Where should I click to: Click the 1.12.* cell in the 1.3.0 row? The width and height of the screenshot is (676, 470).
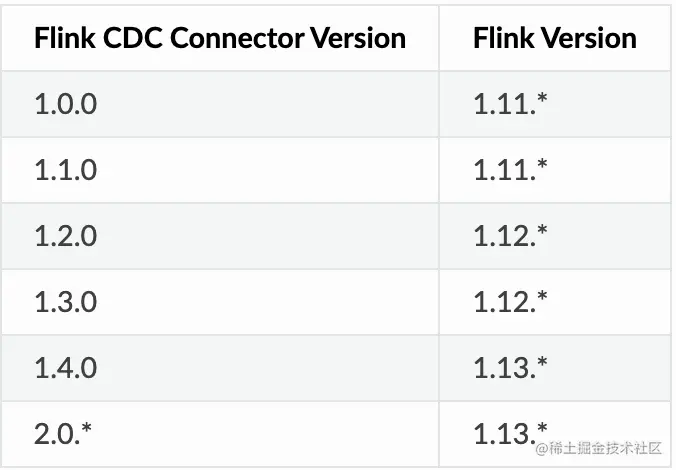coord(510,302)
